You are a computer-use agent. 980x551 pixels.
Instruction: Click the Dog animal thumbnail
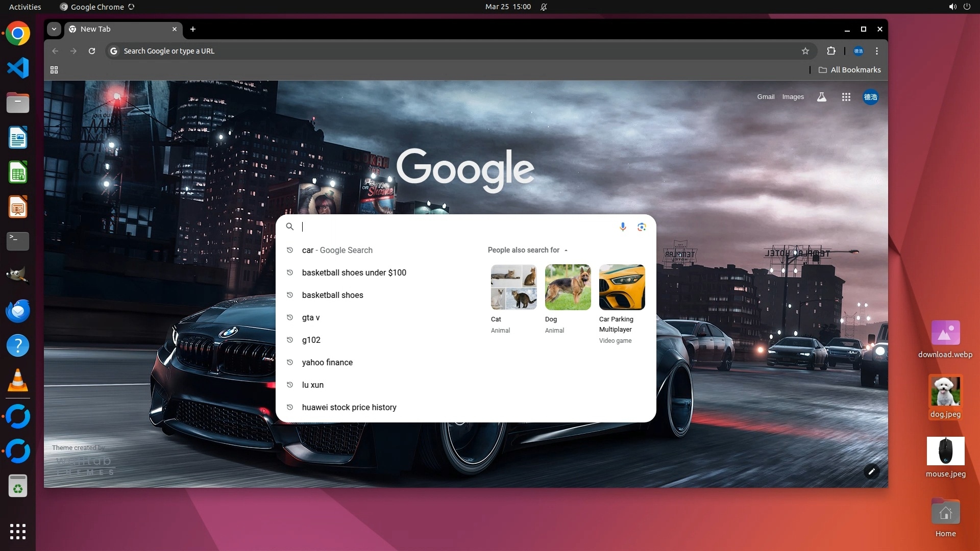pyautogui.click(x=568, y=287)
